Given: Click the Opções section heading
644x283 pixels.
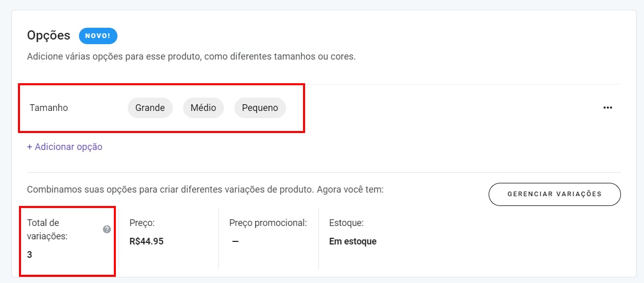Looking at the screenshot, I should 48,35.
